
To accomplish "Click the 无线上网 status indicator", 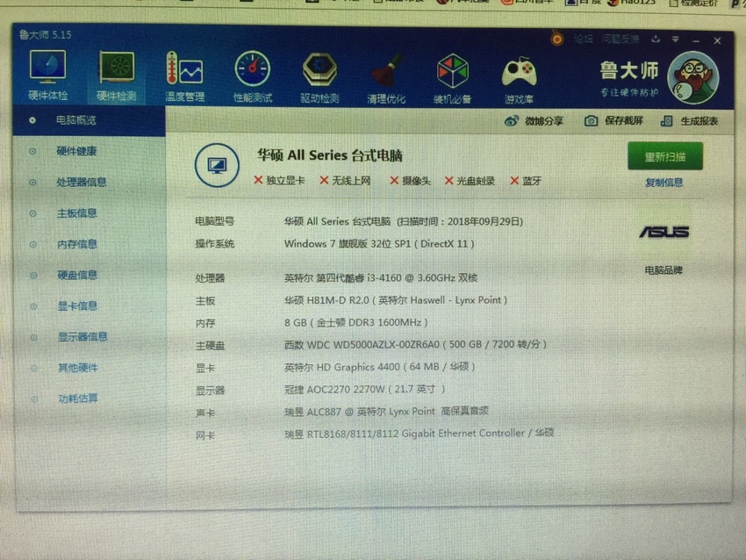I will (x=346, y=180).
